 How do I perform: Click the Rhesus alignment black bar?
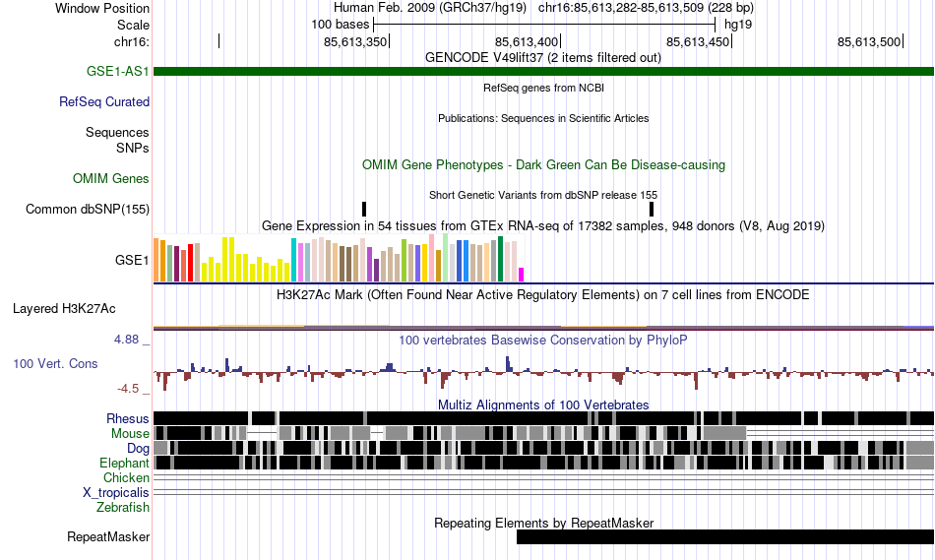click(x=544, y=418)
